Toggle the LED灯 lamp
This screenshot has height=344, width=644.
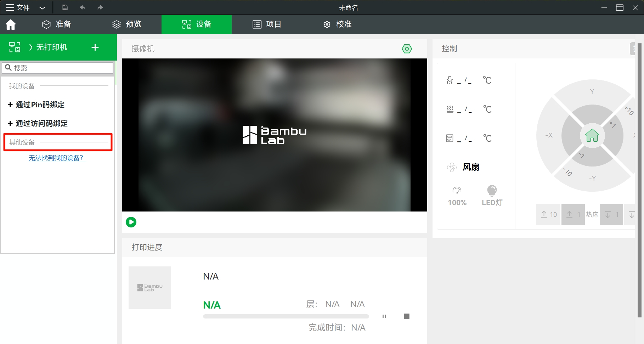(492, 196)
